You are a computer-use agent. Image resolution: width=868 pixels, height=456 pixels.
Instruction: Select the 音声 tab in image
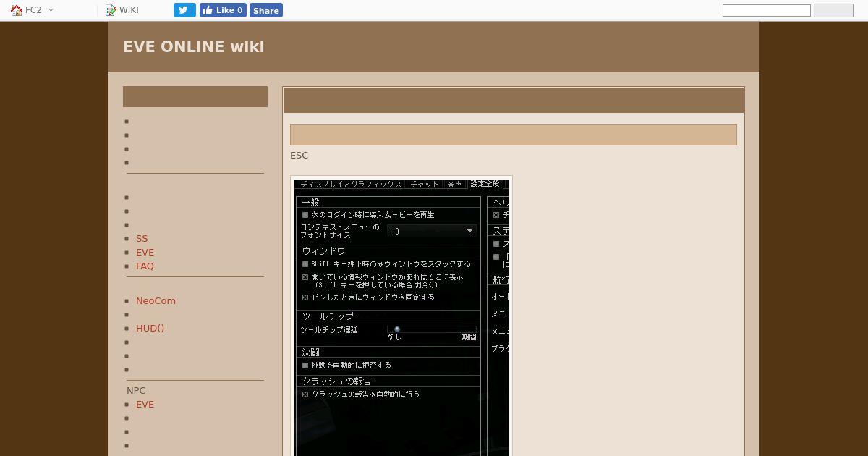point(454,185)
